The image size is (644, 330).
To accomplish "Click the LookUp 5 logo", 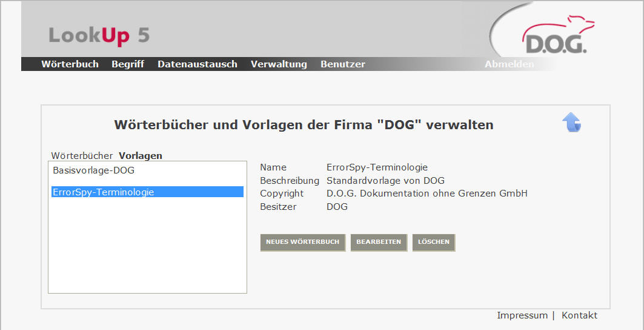I will (99, 35).
